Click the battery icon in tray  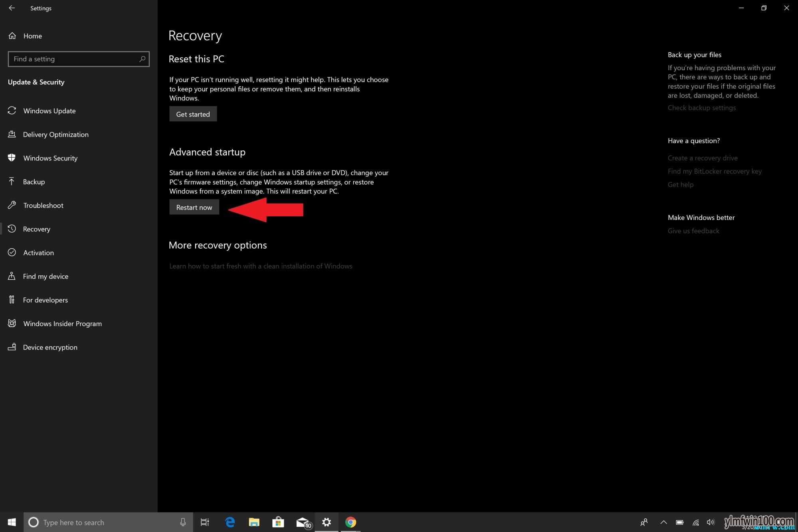point(679,522)
